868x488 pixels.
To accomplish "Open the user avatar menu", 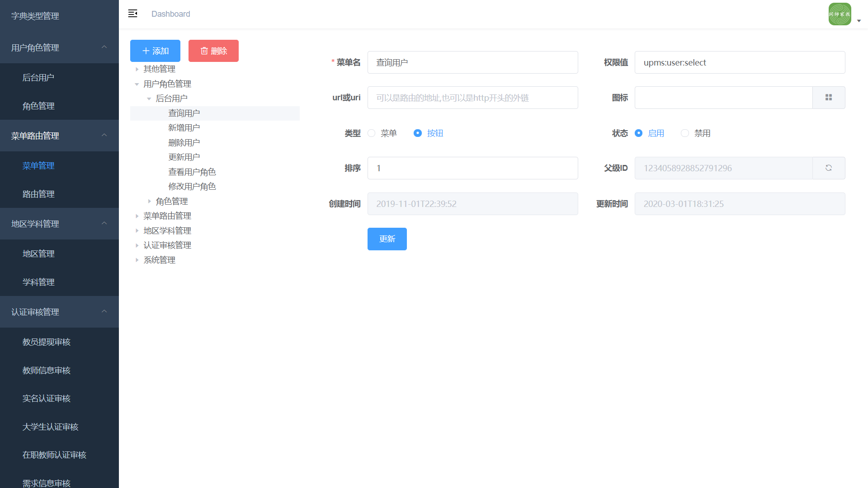I will pyautogui.click(x=840, y=14).
